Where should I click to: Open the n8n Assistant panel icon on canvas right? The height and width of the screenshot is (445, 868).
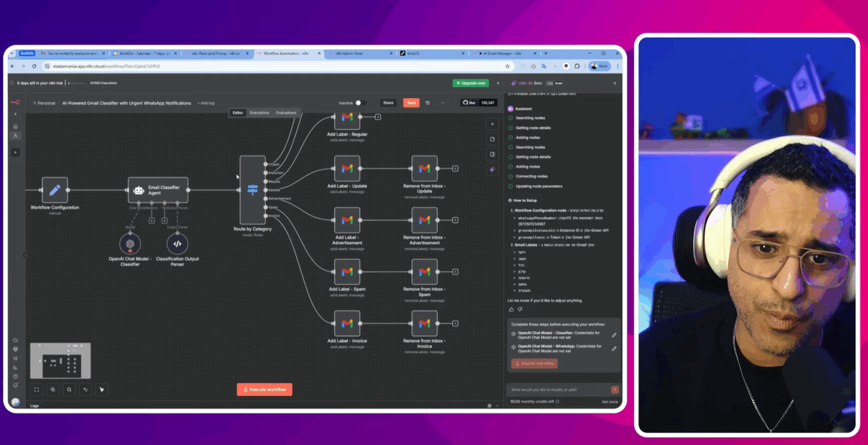click(492, 169)
